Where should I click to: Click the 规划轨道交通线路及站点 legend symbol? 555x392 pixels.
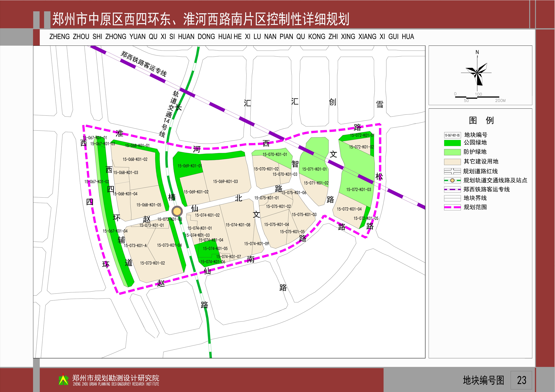tap(452, 180)
